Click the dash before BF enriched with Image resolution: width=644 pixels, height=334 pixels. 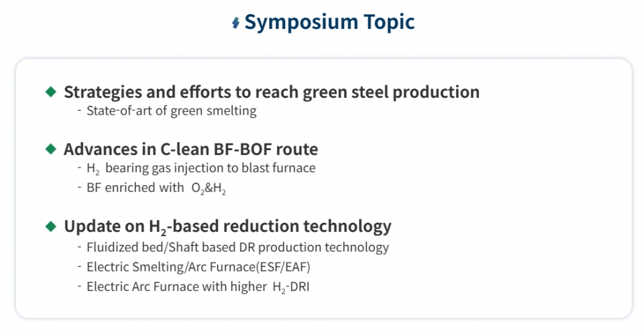[79, 188]
